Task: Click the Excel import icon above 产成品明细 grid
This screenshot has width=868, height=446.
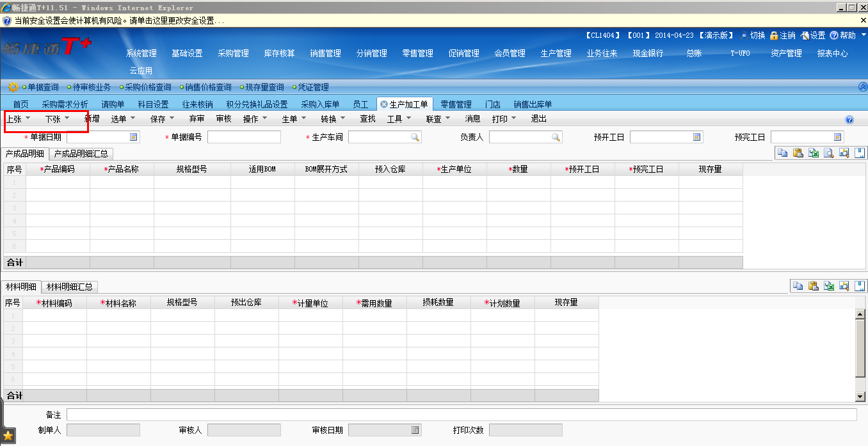Action: point(814,152)
